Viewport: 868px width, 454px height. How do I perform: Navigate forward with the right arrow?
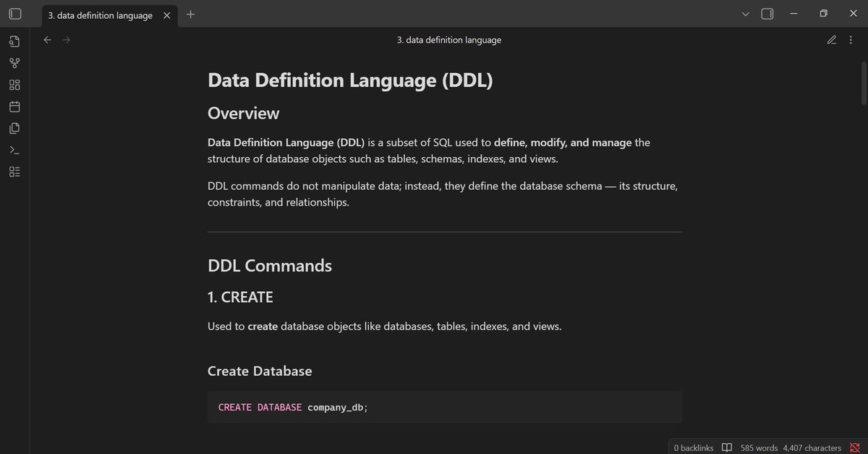pos(67,40)
